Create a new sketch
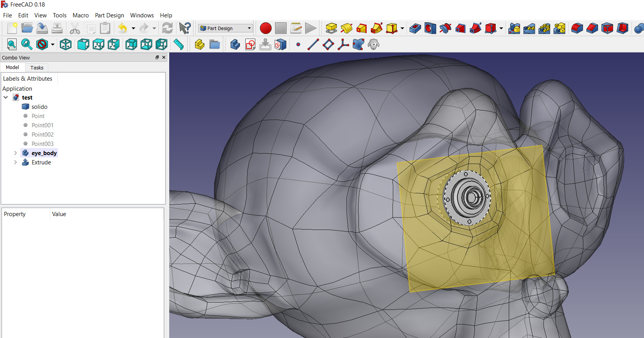Image resolution: width=644 pixels, height=338 pixels. pos(250,44)
